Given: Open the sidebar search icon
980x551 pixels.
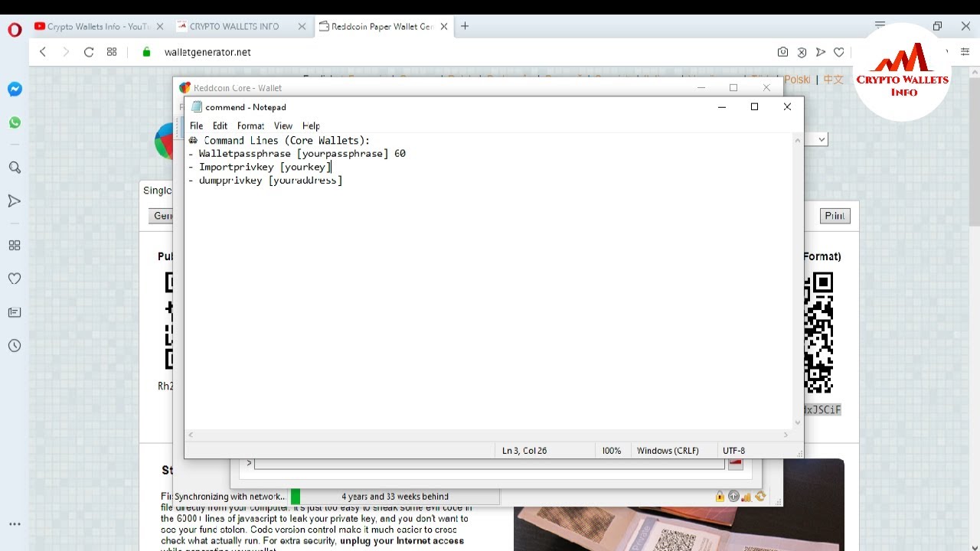Looking at the screenshot, I should [15, 168].
